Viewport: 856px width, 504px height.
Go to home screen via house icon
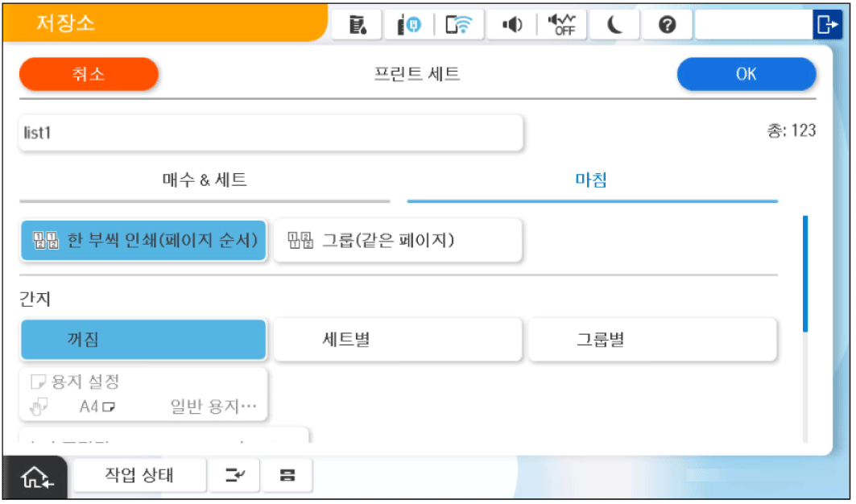pos(36,477)
